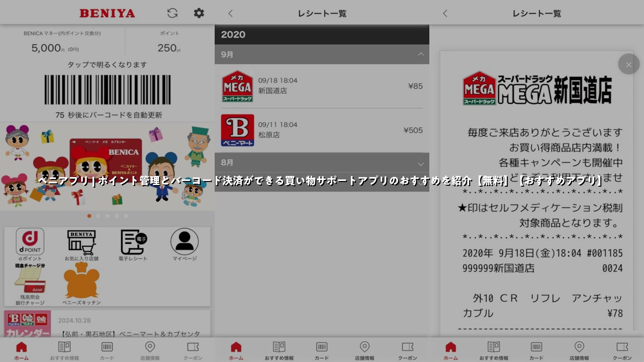Image resolution: width=644 pixels, height=362 pixels.
Task: Select the fifth carousel dot under banner
Action: pos(126,216)
